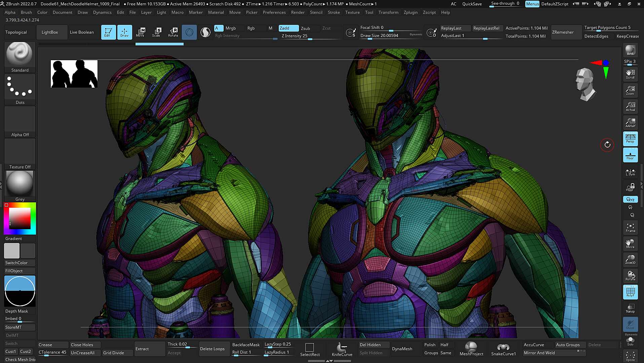Click the Rotate transform icon

point(173,32)
